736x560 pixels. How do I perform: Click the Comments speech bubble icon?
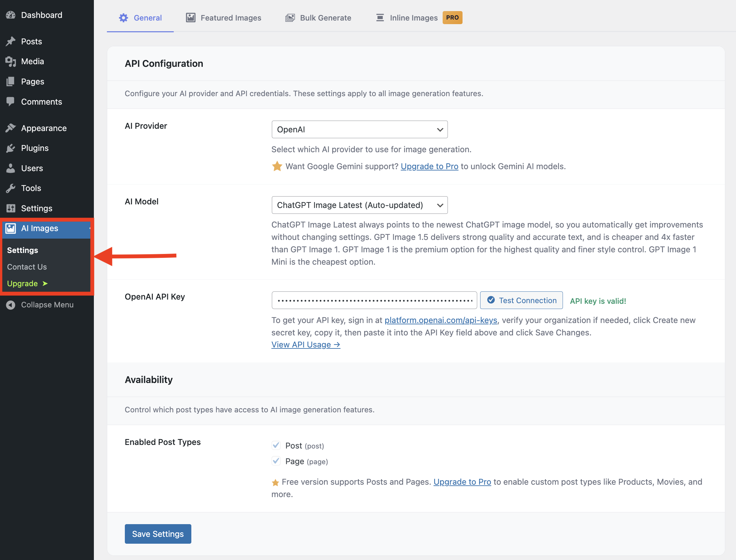tap(11, 101)
